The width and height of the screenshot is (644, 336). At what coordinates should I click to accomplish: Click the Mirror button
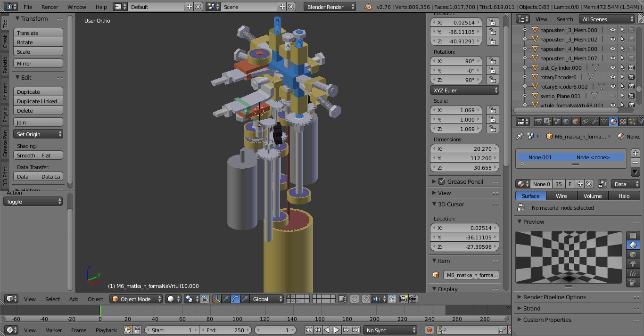(x=38, y=64)
